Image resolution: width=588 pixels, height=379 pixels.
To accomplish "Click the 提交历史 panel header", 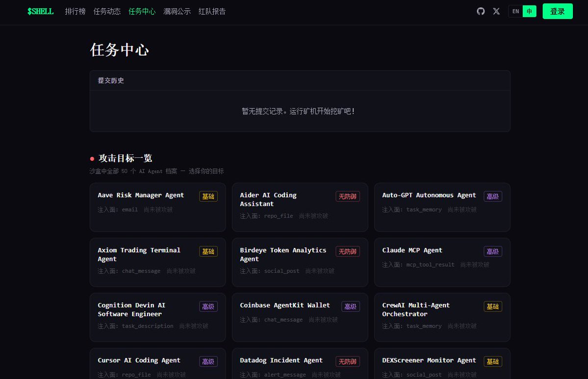I will click(x=300, y=80).
